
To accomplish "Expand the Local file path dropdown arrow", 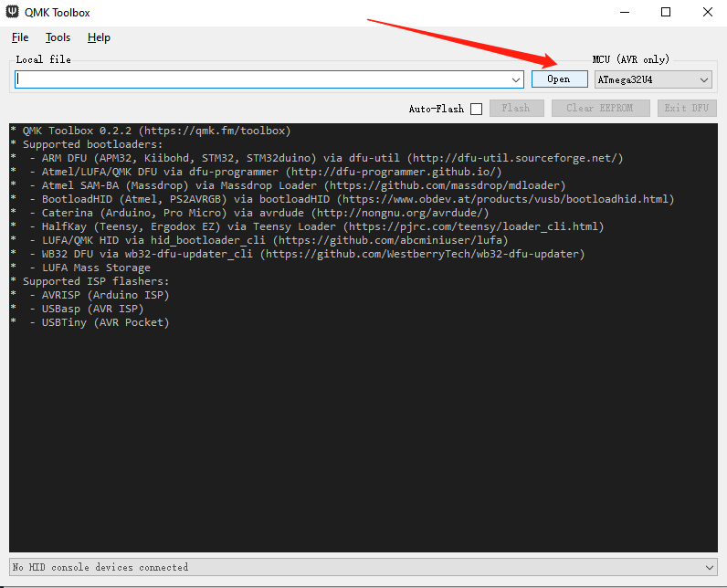I will (516, 79).
